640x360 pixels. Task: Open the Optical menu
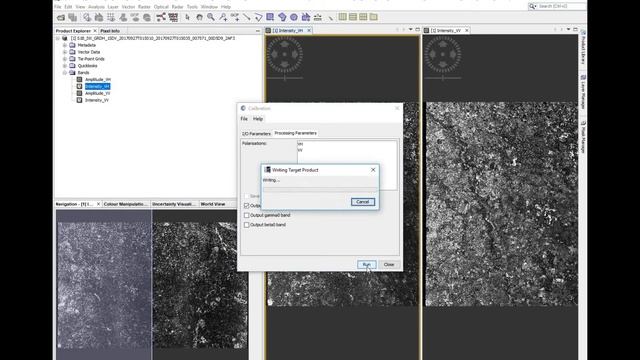[161, 7]
